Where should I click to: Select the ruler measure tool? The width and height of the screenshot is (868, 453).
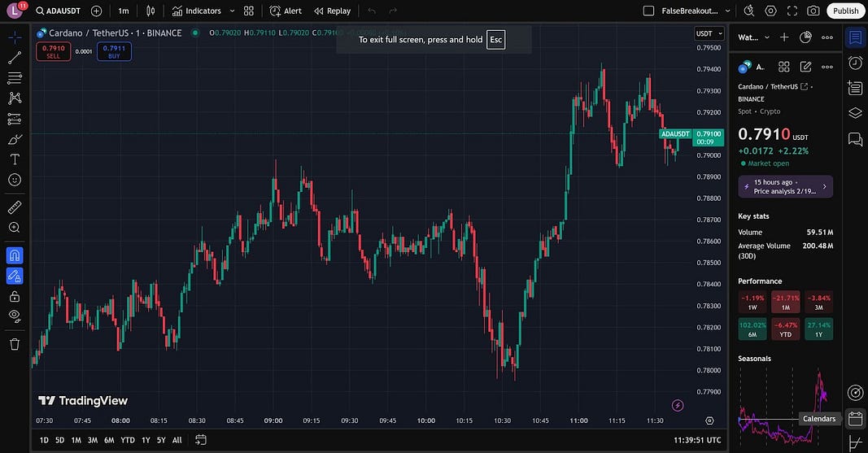(15, 207)
